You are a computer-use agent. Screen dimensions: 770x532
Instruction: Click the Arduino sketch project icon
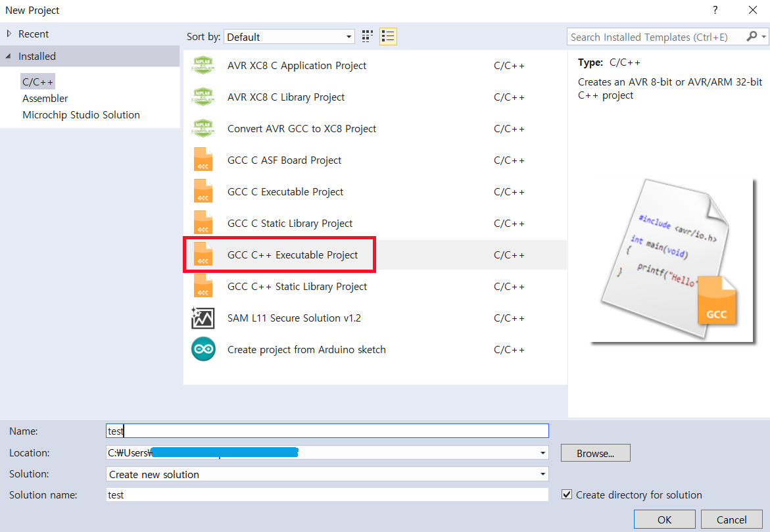coord(203,349)
